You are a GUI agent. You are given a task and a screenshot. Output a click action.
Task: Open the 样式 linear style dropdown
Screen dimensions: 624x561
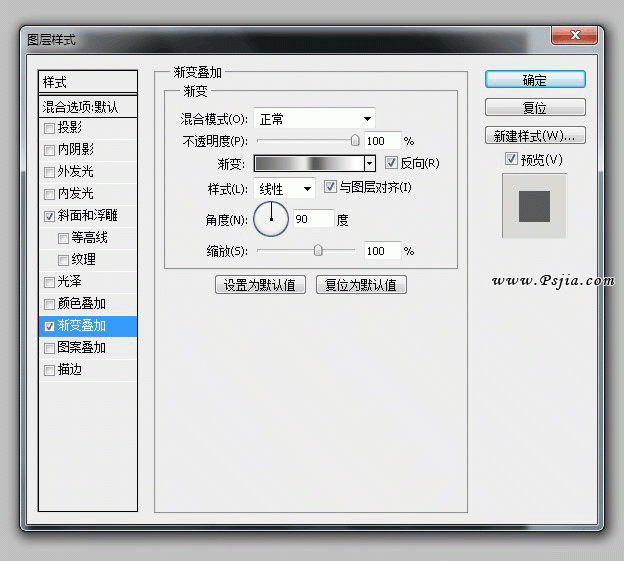point(285,189)
